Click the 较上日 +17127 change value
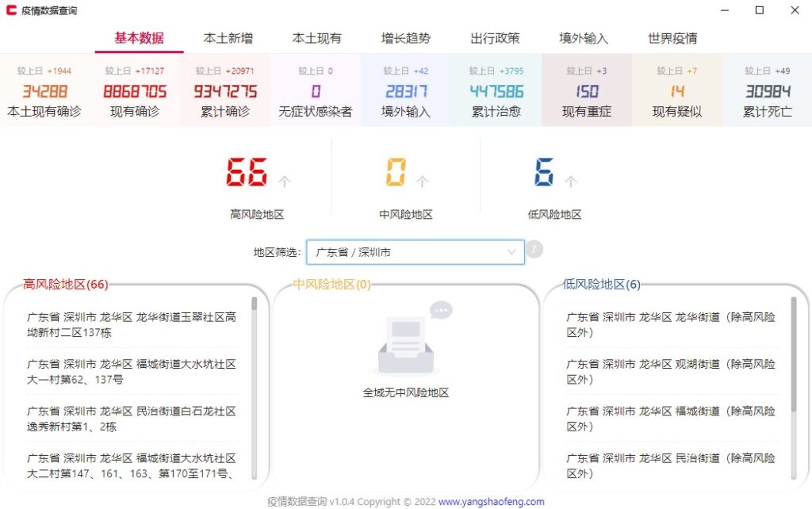Image resolution: width=812 pixels, height=509 pixels. [135, 71]
